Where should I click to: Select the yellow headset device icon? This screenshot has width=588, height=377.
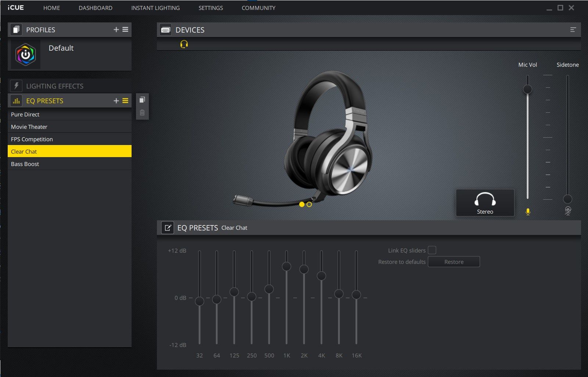184,44
